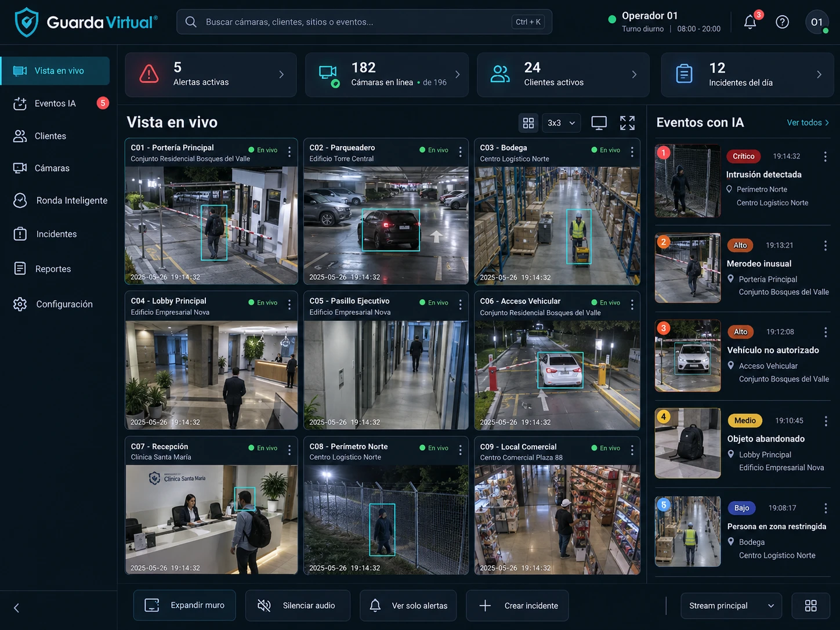
Task: Open options menu for C06 Acceso Vehicular
Action: (632, 305)
